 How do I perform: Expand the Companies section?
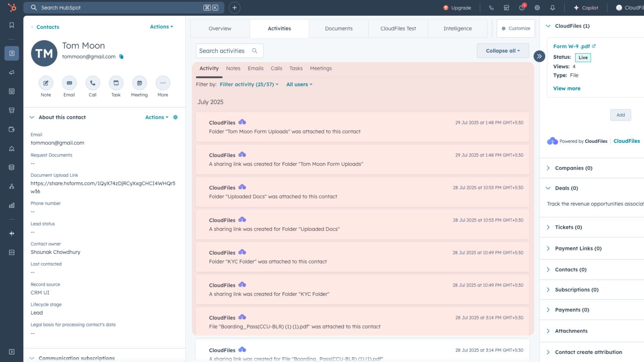[549, 168]
